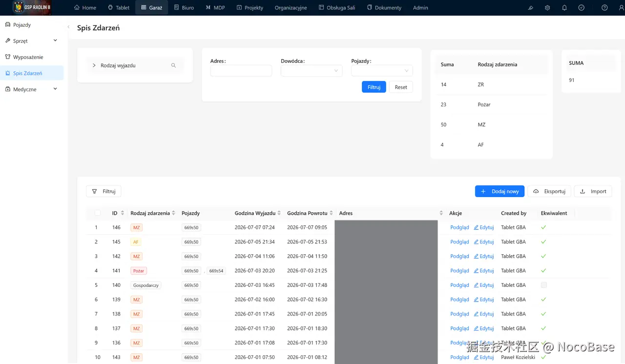Open the Tablet menu
This screenshot has width=625, height=364.
tap(119, 8)
